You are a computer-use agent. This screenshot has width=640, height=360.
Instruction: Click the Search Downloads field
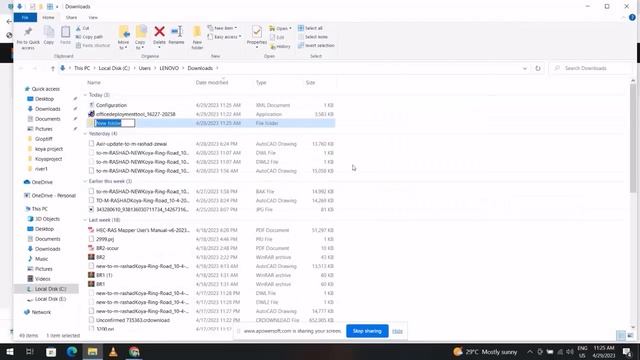pyautogui.click(x=591, y=68)
